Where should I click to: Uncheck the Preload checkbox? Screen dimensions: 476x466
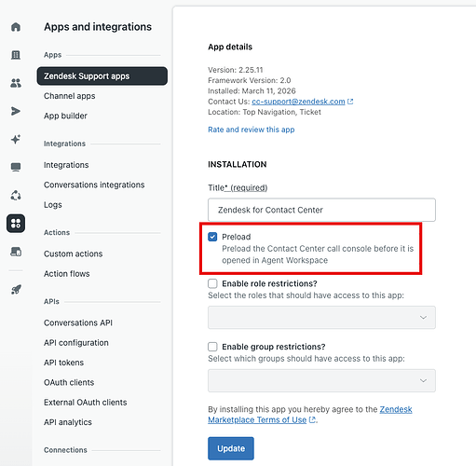pyautogui.click(x=212, y=237)
